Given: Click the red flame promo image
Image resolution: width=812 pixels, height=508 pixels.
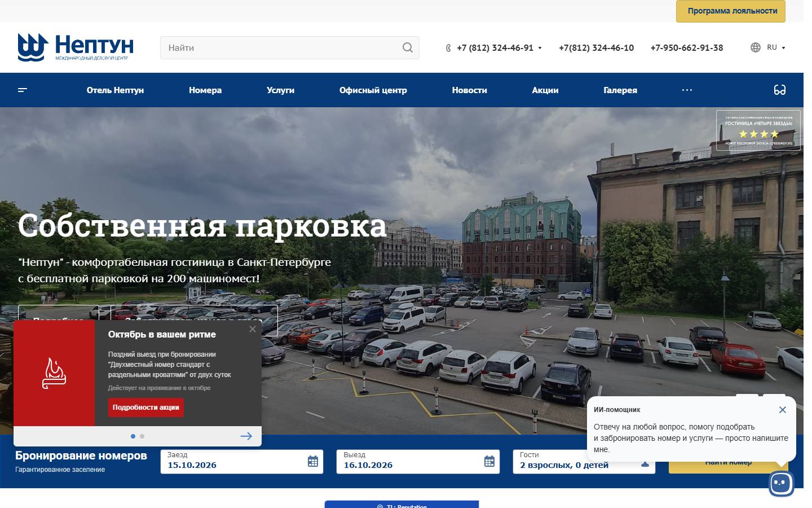Looking at the screenshot, I should [54, 373].
